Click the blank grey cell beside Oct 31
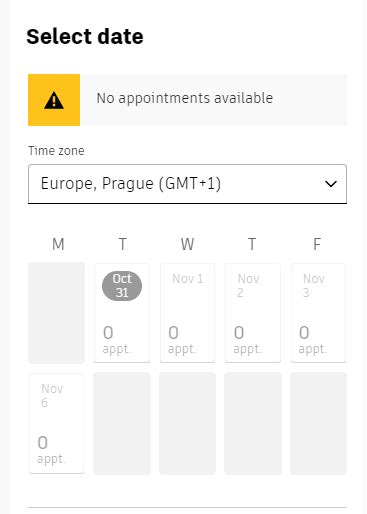The height and width of the screenshot is (514, 367). pos(56,313)
